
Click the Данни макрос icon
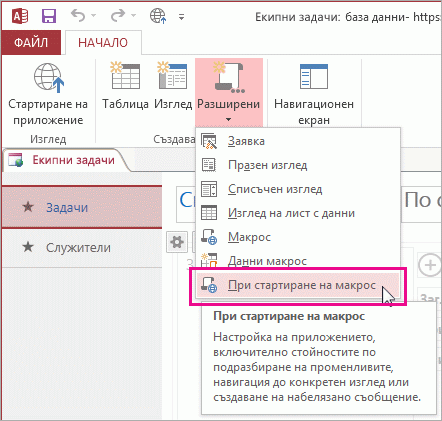tap(209, 260)
